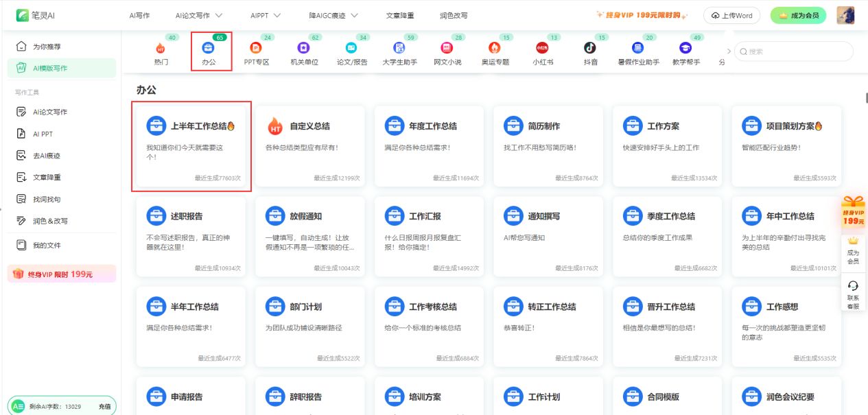
Task: Select AI模版写作 in the sidebar
Action: tap(62, 68)
